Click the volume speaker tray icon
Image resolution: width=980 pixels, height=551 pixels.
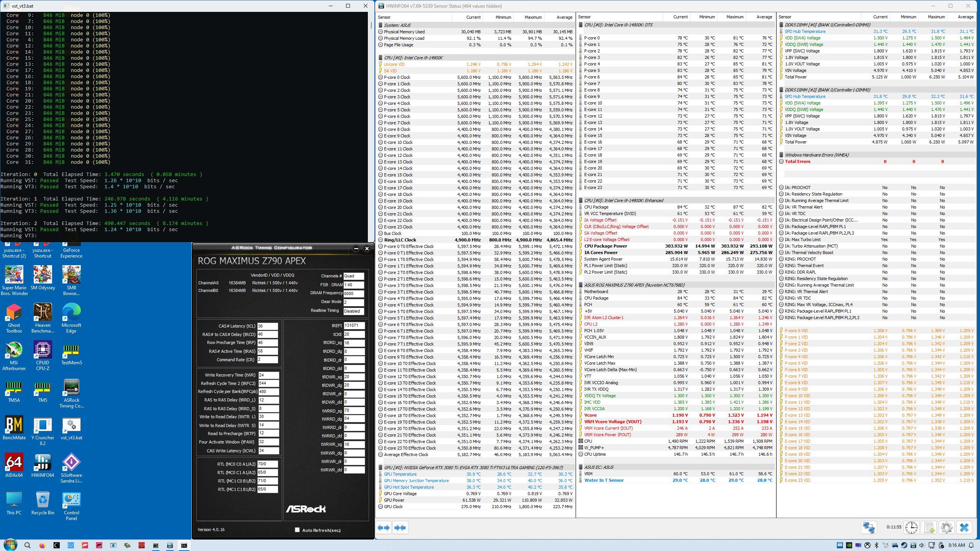pos(922,545)
